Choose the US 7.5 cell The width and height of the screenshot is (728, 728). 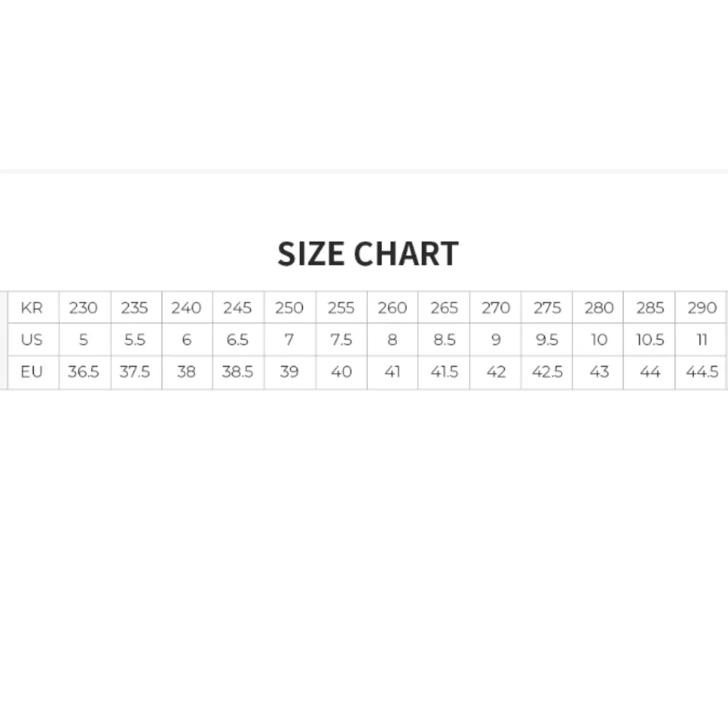[342, 339]
